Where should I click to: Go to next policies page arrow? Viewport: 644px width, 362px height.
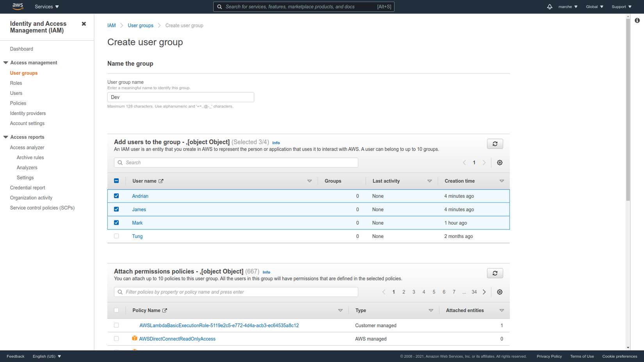click(484, 292)
